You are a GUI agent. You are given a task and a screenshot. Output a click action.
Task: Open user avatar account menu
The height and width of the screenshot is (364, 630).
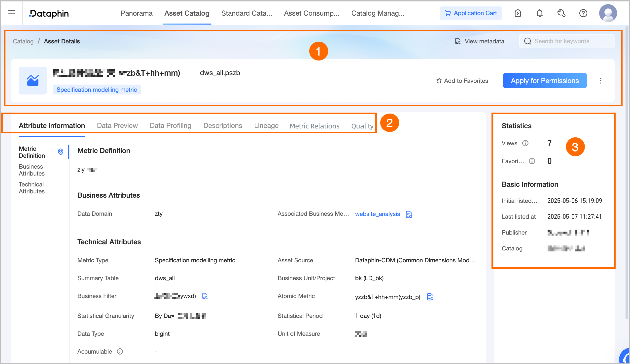click(608, 13)
